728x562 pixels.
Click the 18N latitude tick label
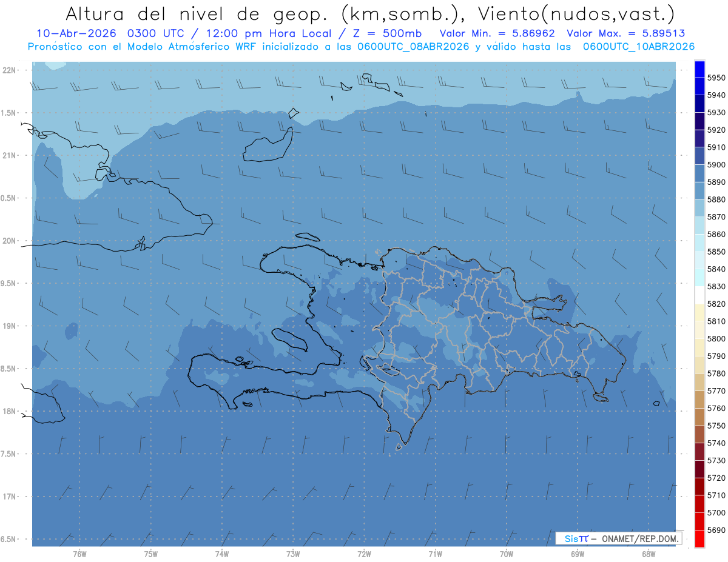(x=10, y=411)
